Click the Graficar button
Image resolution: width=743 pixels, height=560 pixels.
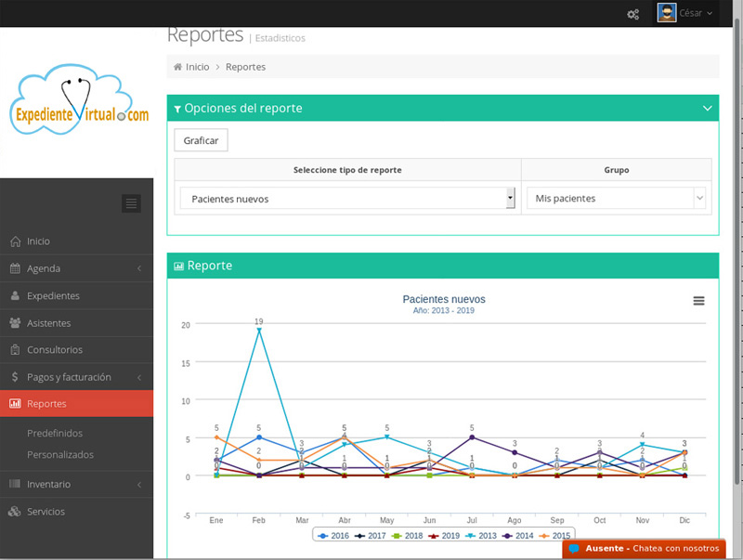pos(201,140)
